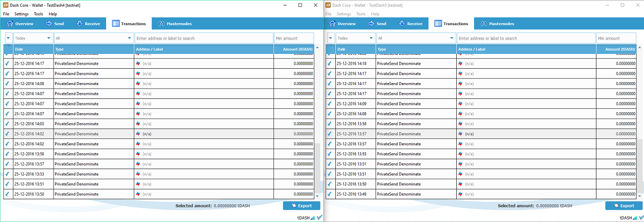Click PrivateSend icon on 13:58 row in TestDash5
The width and height of the screenshot is (644, 222).
(x=460, y=124)
